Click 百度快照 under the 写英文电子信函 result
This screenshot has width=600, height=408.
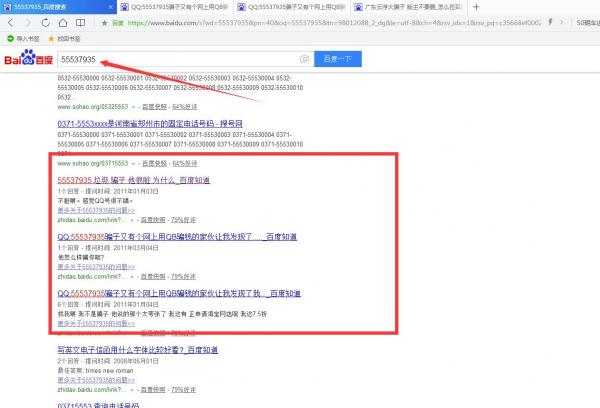(153, 390)
